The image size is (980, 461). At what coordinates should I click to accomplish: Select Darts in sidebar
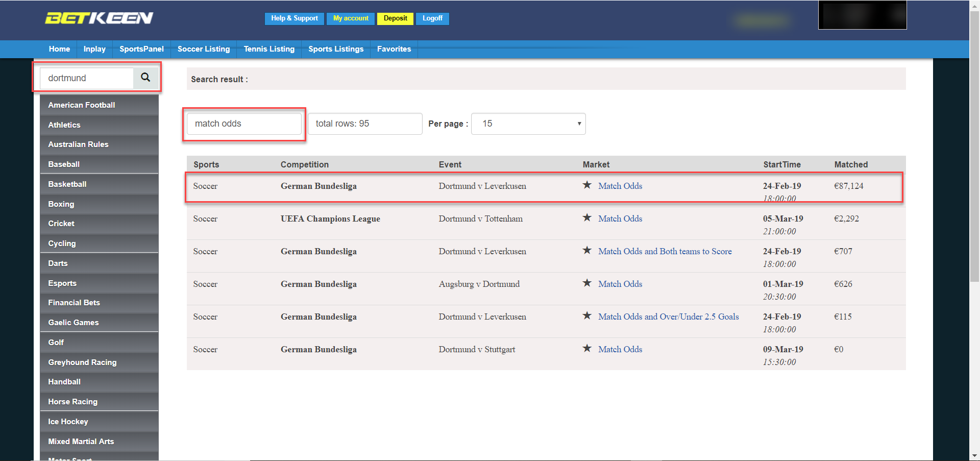[x=99, y=263]
